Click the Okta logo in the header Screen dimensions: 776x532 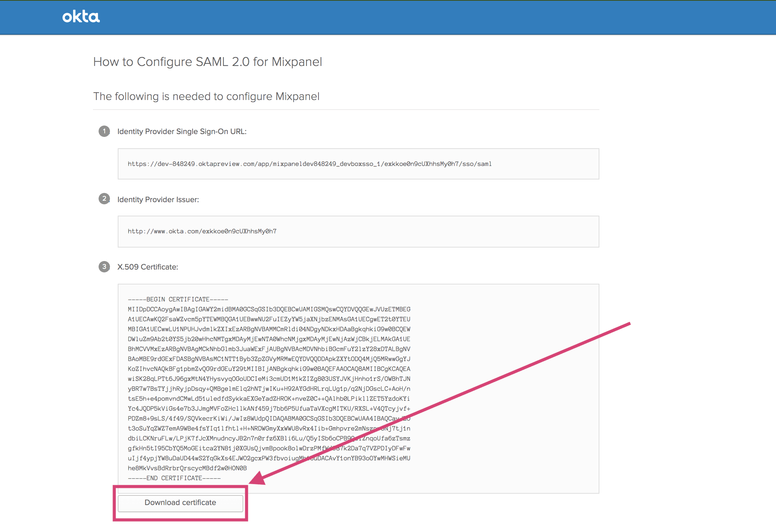(x=80, y=16)
